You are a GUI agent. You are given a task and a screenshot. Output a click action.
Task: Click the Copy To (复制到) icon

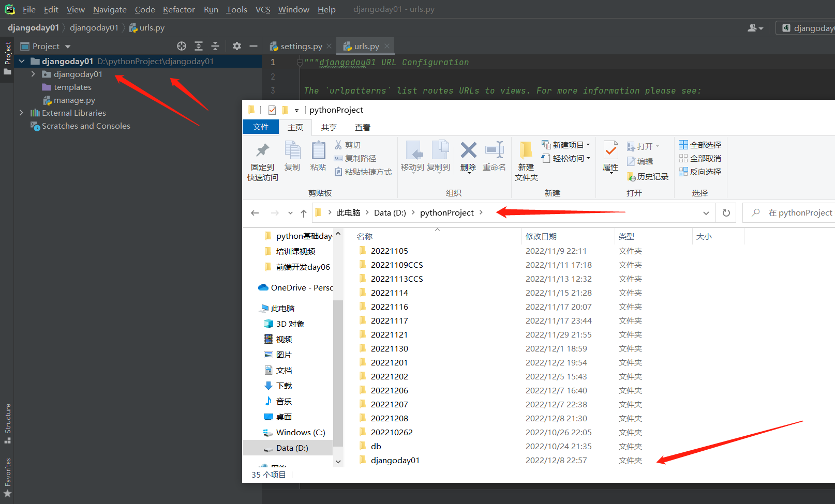coord(439,150)
